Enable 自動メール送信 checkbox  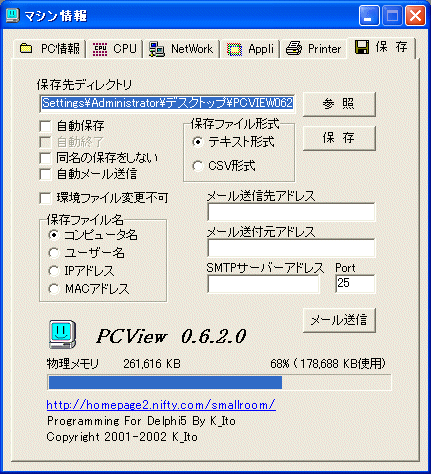coord(45,174)
